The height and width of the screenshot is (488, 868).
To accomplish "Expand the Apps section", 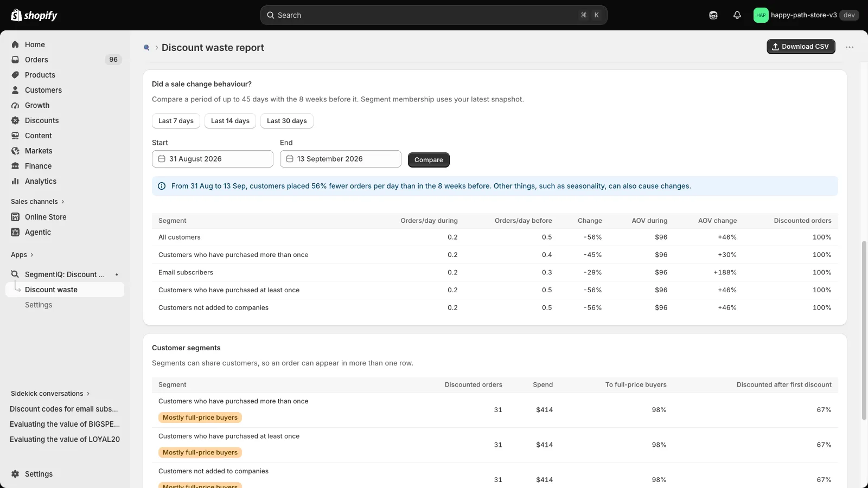I will point(22,255).
